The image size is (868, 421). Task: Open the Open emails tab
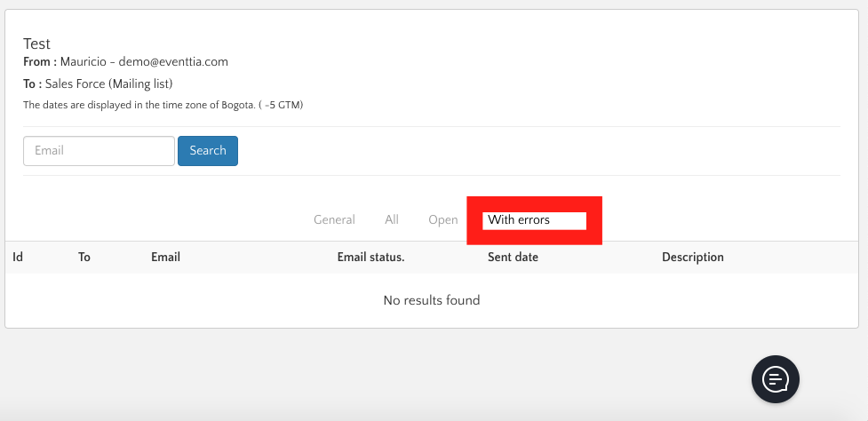442,220
